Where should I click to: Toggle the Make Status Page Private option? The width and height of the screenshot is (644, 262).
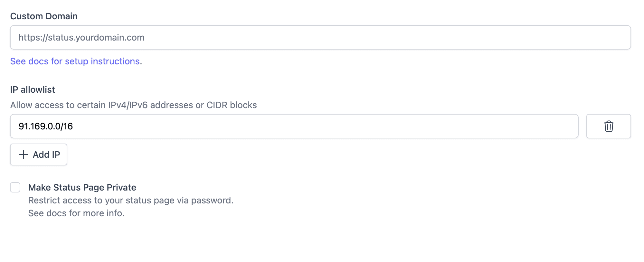(15, 187)
